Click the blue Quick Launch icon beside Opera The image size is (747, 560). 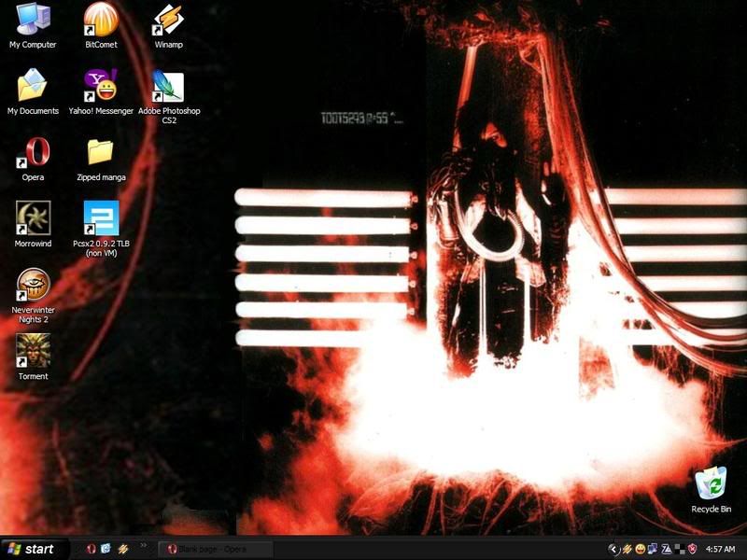click(x=106, y=549)
